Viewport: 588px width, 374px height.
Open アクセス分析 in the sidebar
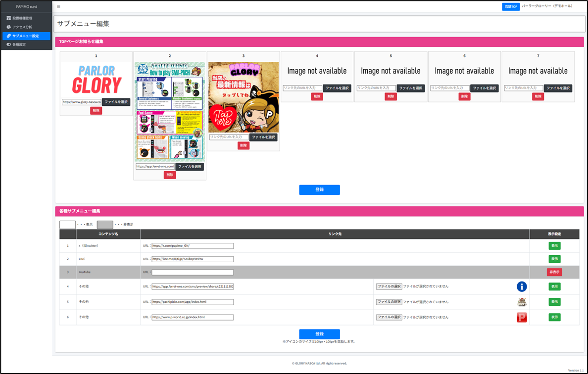[22, 27]
